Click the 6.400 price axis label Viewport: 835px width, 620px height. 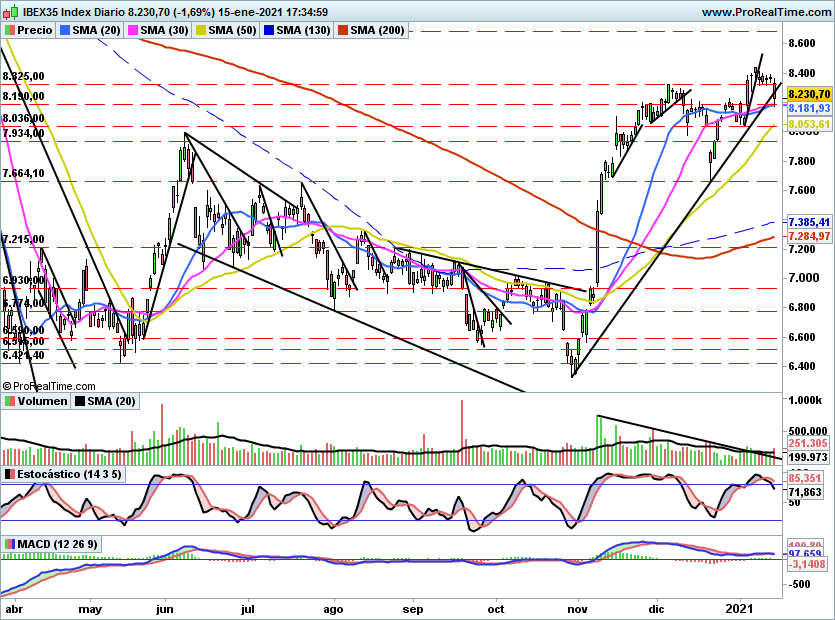(801, 366)
